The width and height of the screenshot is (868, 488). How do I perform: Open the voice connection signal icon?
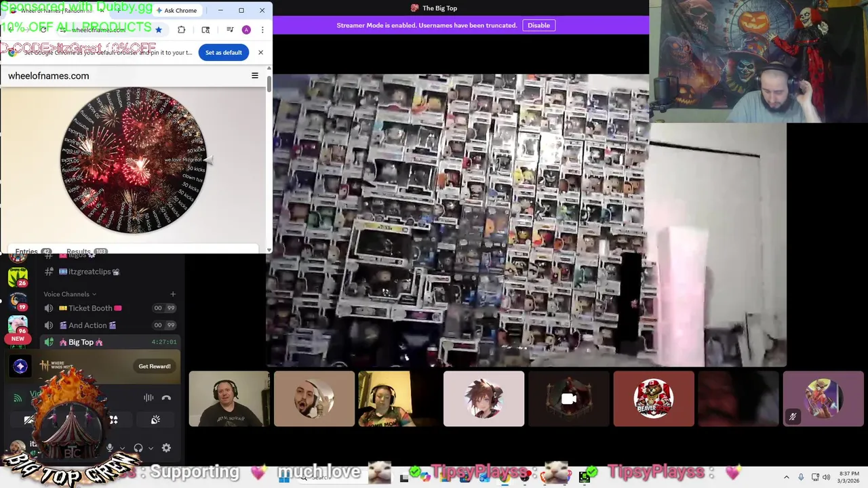(x=18, y=398)
